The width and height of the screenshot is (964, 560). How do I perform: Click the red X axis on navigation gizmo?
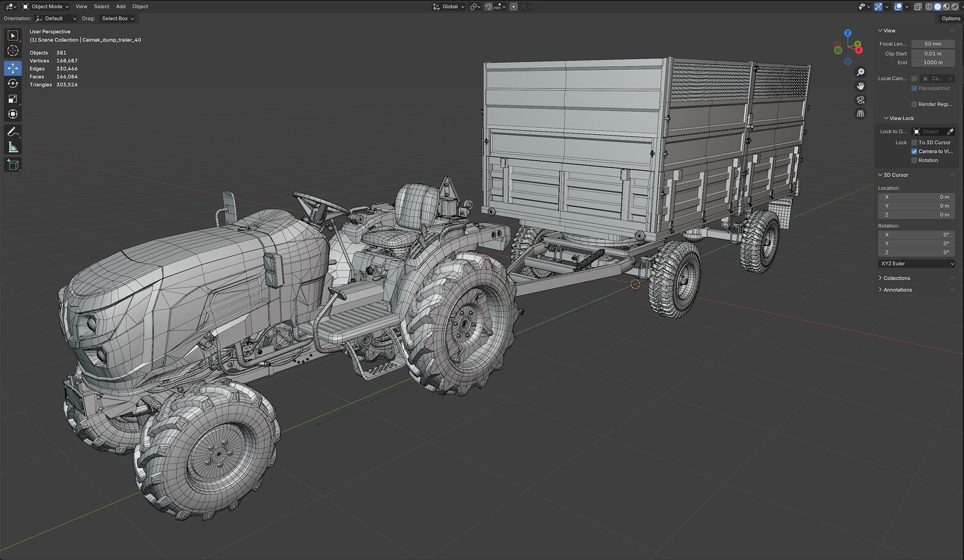858,49
